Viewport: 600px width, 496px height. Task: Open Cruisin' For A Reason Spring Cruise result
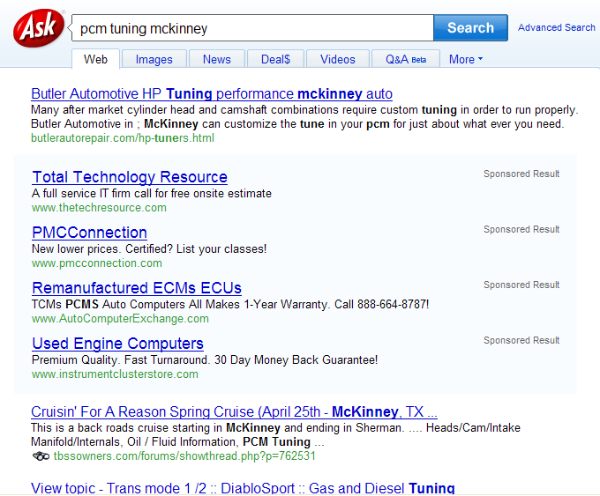point(234,412)
